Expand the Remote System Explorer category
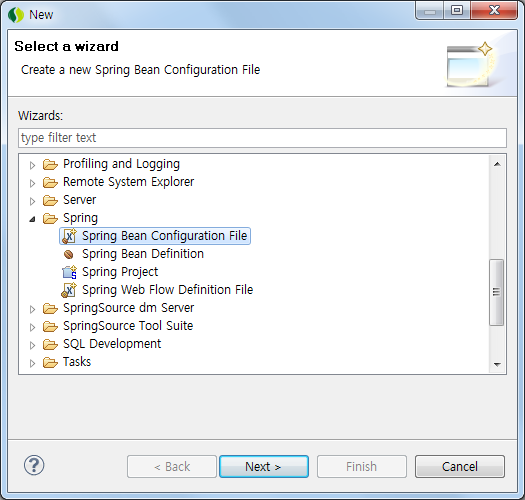The height and width of the screenshot is (500, 525). coord(32,183)
